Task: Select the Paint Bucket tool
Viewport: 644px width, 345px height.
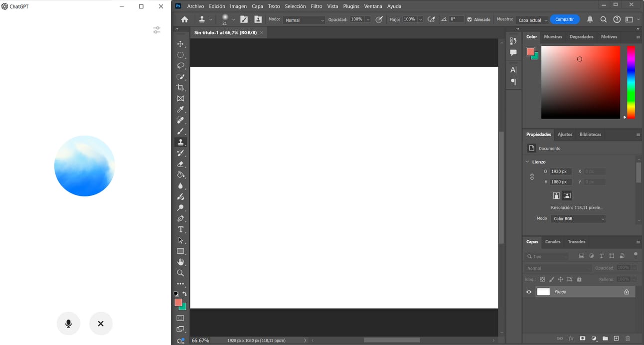Action: click(180, 175)
